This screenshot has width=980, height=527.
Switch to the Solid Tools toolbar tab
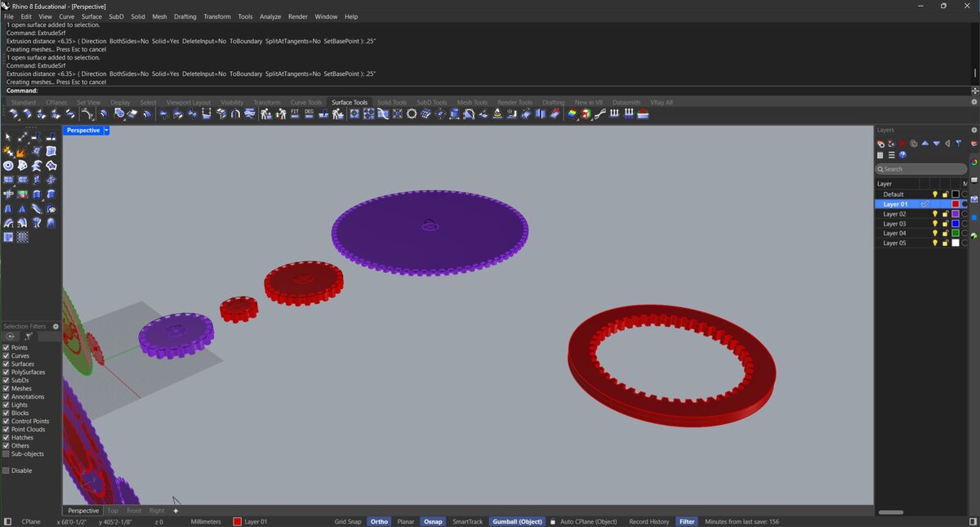pos(392,102)
